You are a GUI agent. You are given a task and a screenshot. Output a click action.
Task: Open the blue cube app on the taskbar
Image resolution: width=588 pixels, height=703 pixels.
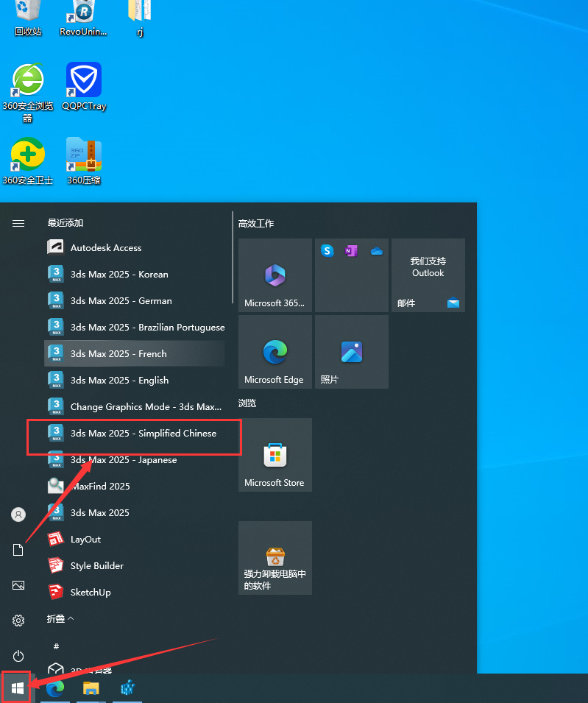coord(127,688)
